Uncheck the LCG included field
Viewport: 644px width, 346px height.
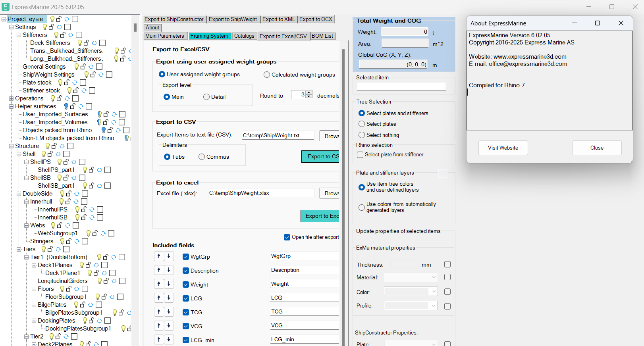tap(186, 298)
